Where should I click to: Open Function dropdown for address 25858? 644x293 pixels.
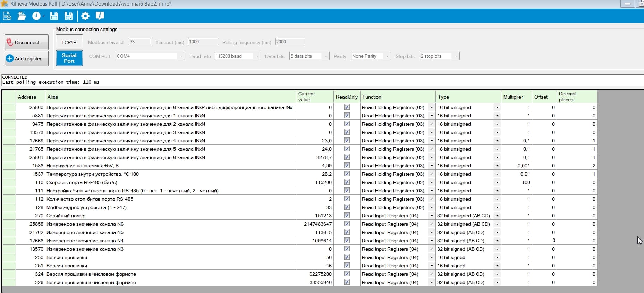point(432,224)
